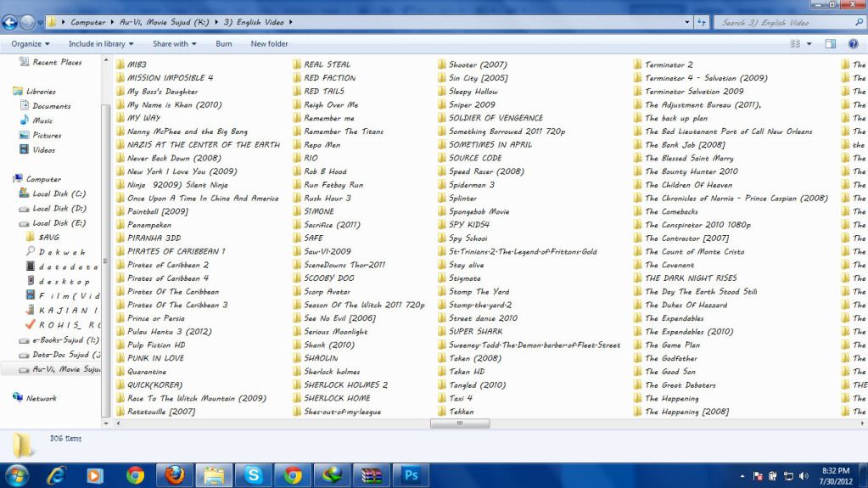Click the search magnifier icon

pyautogui.click(x=860, y=22)
